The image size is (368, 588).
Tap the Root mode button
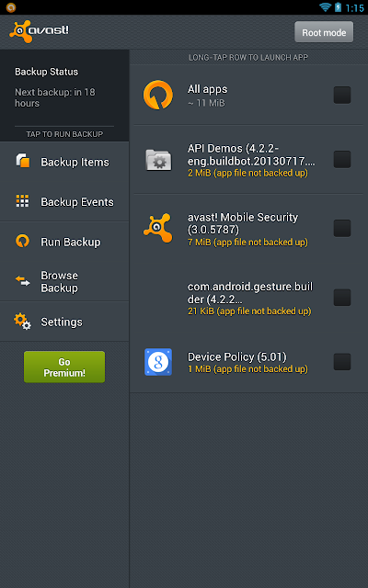[324, 32]
